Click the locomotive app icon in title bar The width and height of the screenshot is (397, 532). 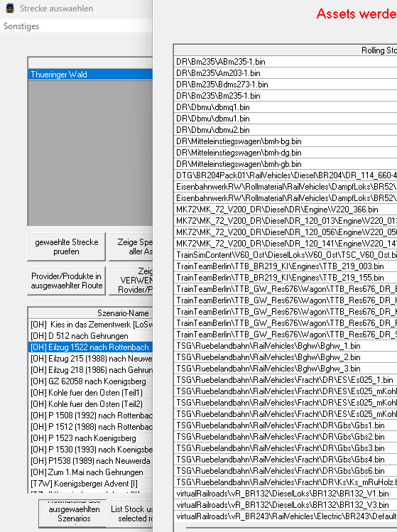pyautogui.click(x=10, y=8)
